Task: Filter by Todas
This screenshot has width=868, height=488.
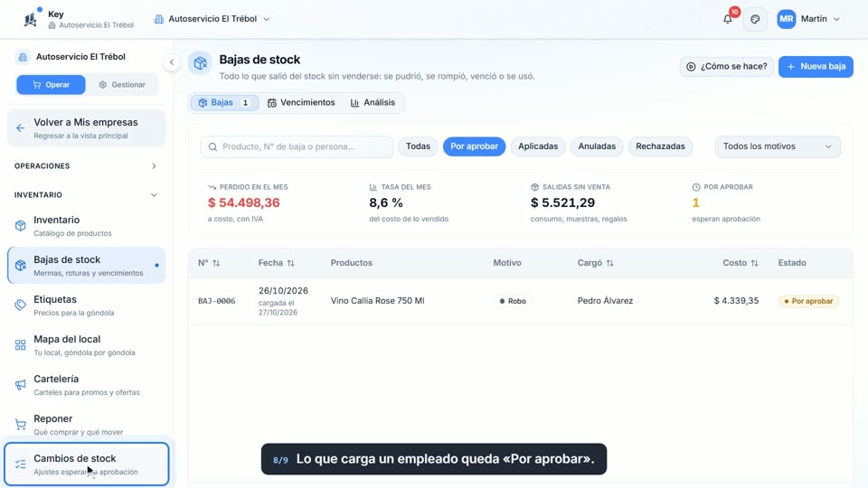Action: [x=418, y=146]
